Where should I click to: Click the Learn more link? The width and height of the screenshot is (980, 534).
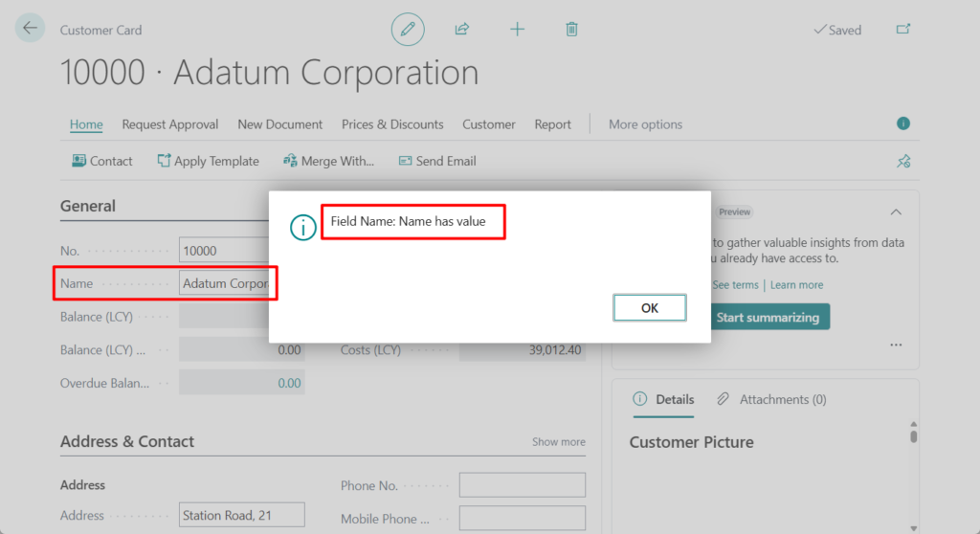(x=796, y=285)
